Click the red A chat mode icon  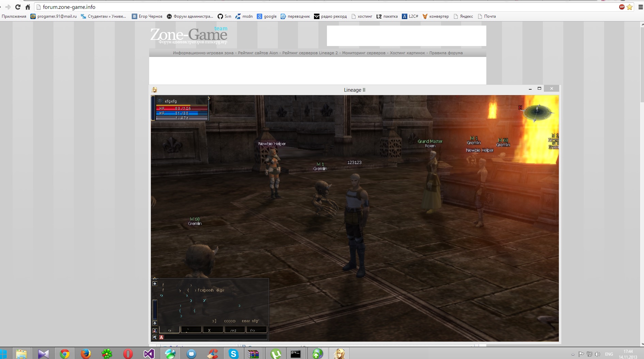click(161, 337)
